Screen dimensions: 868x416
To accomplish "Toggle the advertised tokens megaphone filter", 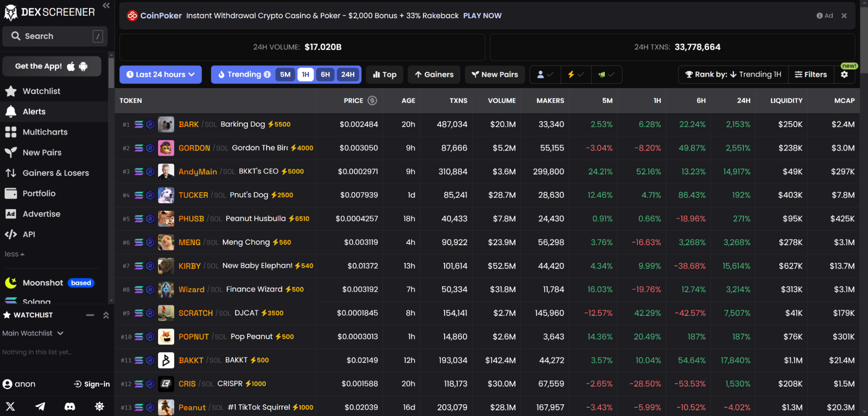I will point(606,75).
